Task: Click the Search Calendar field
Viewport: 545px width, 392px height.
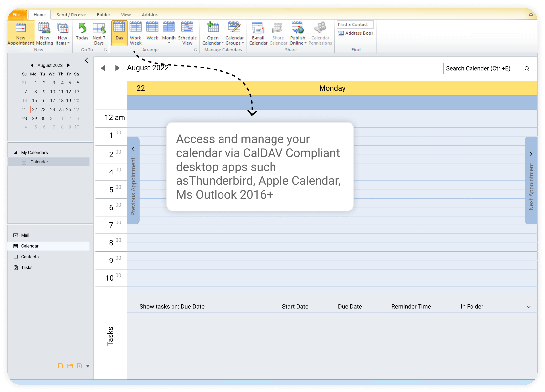Action: [x=483, y=68]
